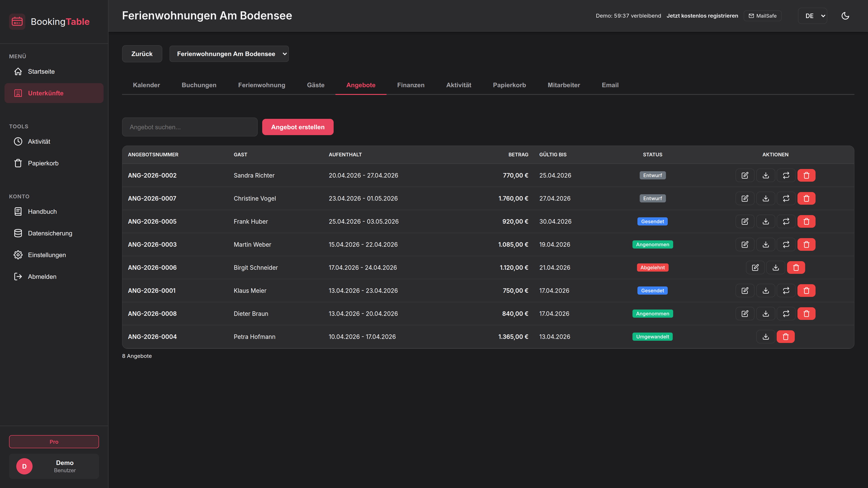Screen dimensions: 868x488
Task: Download Martin Weber's offer
Action: [x=766, y=244]
